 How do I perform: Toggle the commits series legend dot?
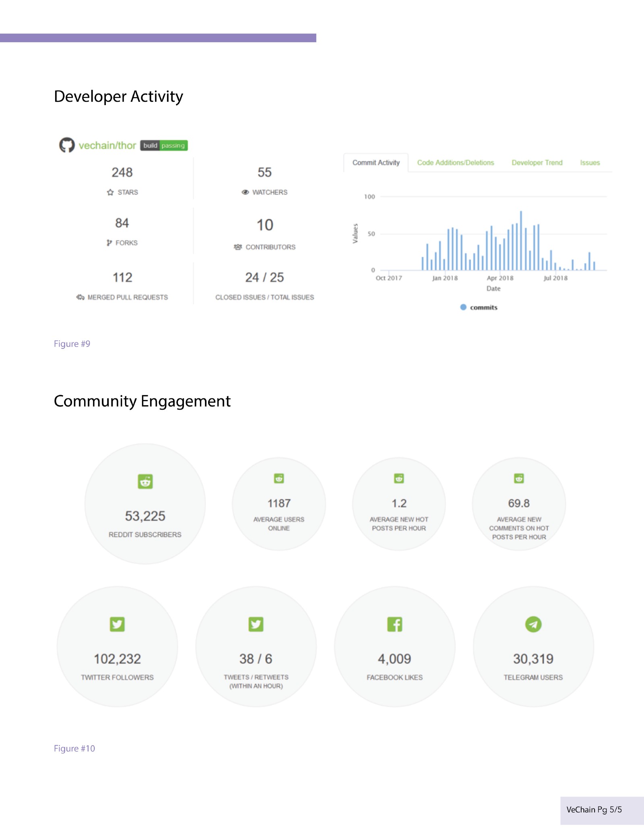pos(463,307)
